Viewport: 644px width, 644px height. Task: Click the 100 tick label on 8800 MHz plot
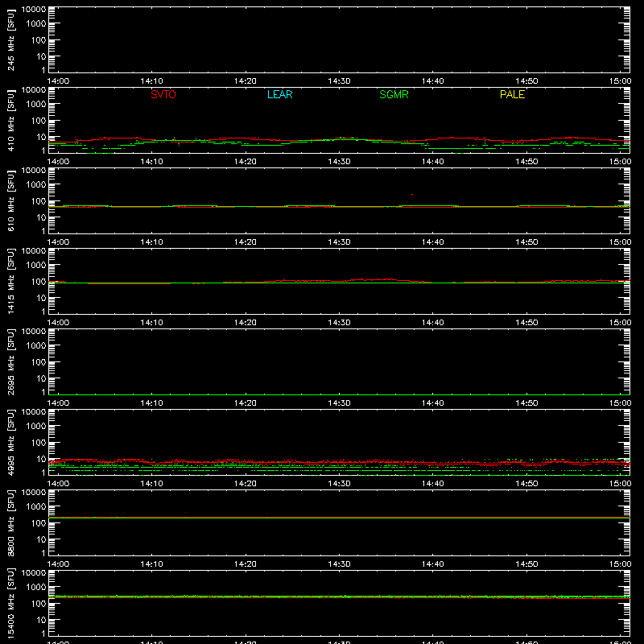coord(39,522)
